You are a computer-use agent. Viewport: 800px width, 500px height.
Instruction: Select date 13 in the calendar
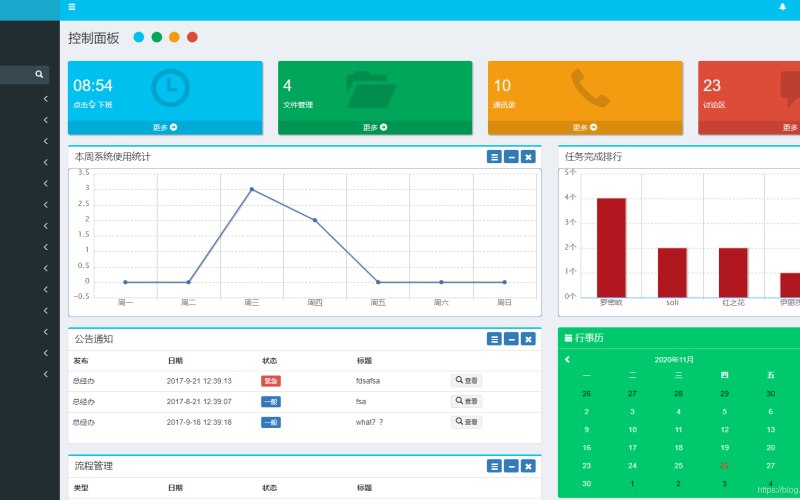[x=770, y=430]
